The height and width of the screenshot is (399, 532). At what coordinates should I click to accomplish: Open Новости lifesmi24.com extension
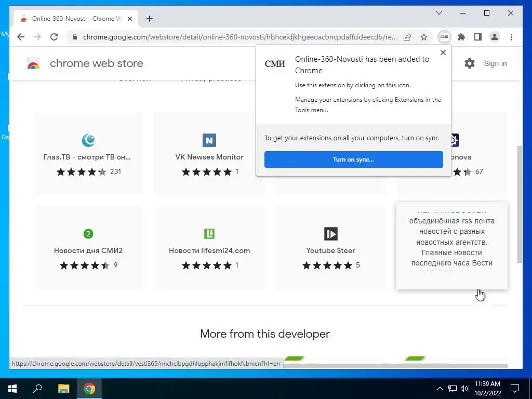click(209, 247)
